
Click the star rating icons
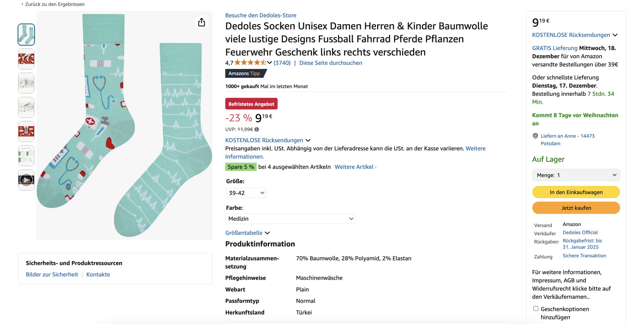[x=250, y=63]
